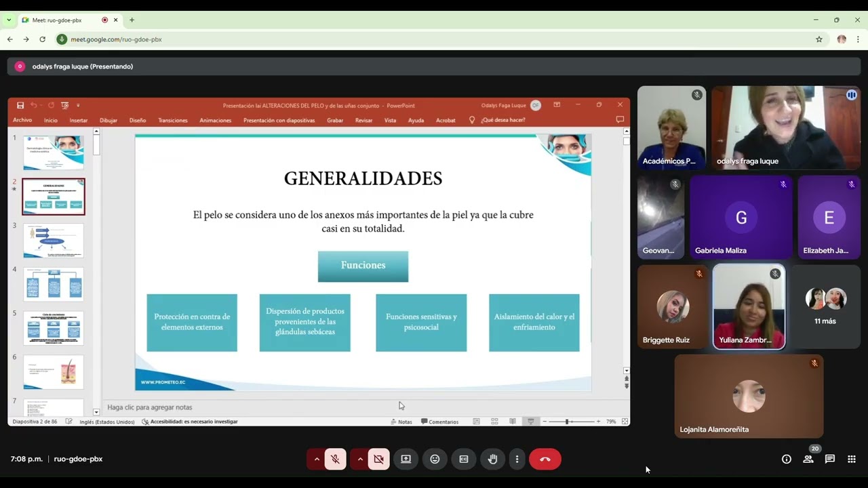This screenshot has height=488, width=868.
Task: Toggle the Notas pane in status bar
Action: [401, 422]
